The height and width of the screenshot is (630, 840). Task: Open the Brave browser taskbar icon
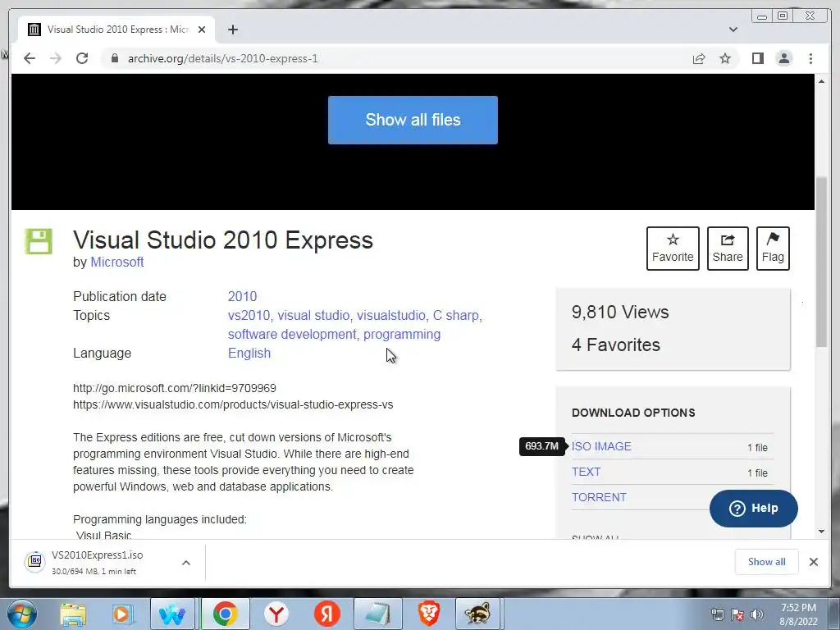point(428,614)
